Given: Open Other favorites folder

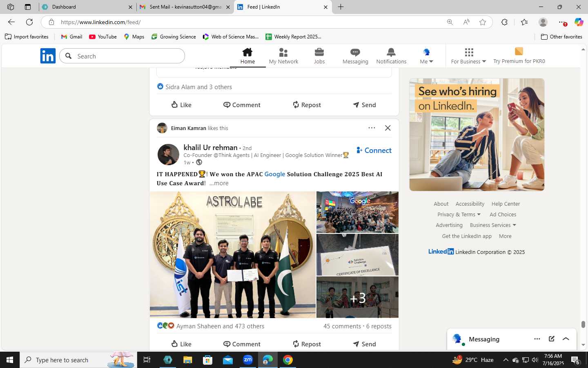Looking at the screenshot, I should coord(561,37).
